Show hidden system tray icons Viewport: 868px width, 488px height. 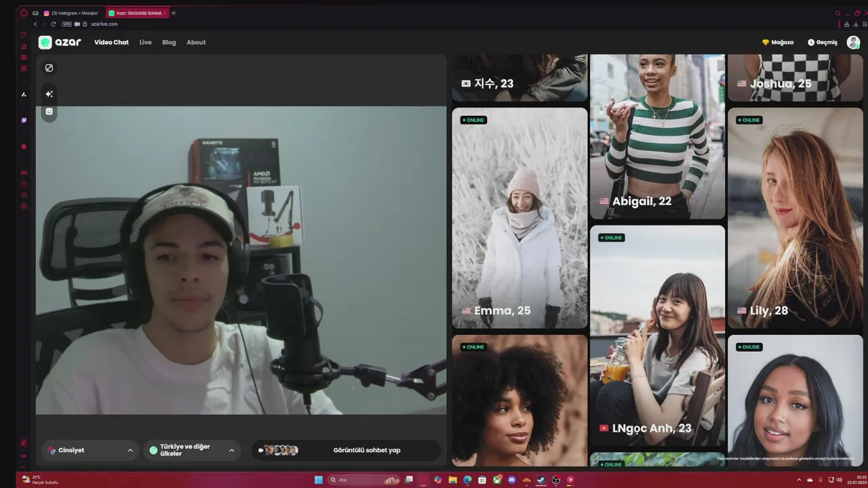click(x=799, y=480)
